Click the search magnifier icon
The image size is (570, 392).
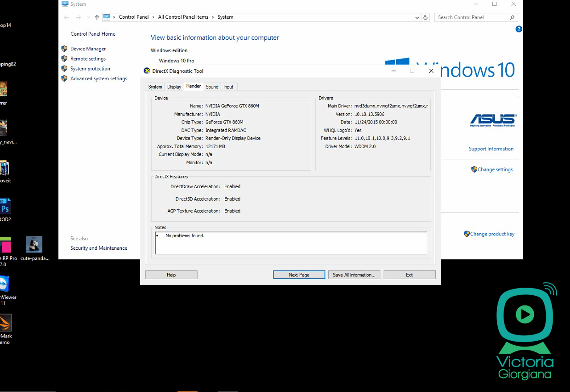click(x=512, y=17)
